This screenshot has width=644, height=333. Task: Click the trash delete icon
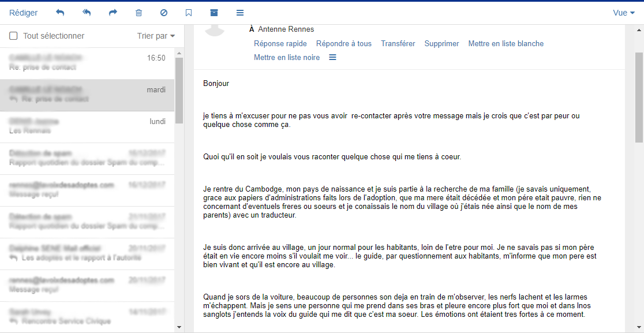pos(139,13)
